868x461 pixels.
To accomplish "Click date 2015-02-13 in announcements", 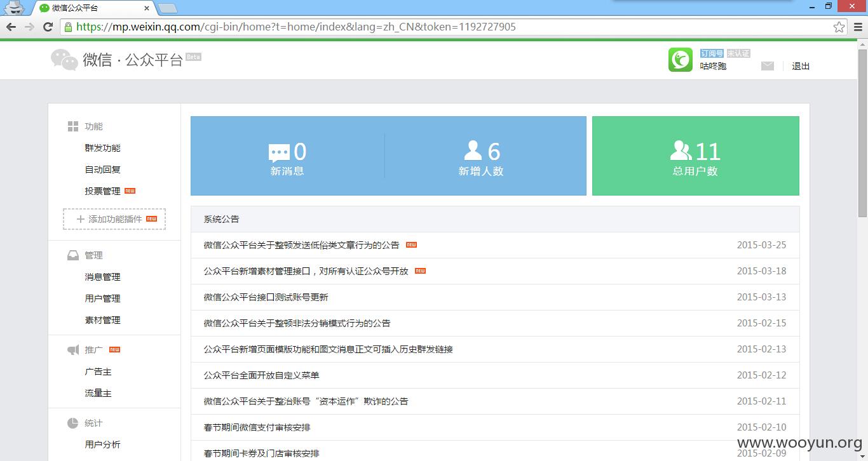I will (x=761, y=349).
